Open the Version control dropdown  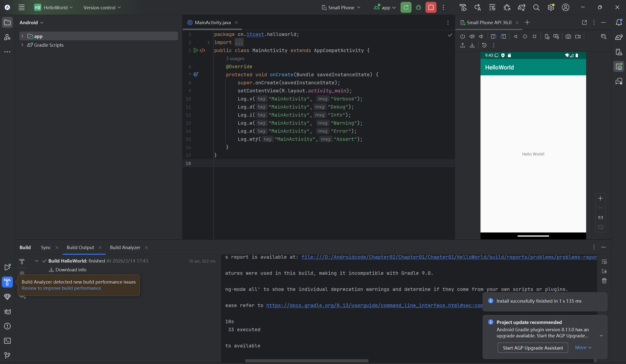click(102, 7)
